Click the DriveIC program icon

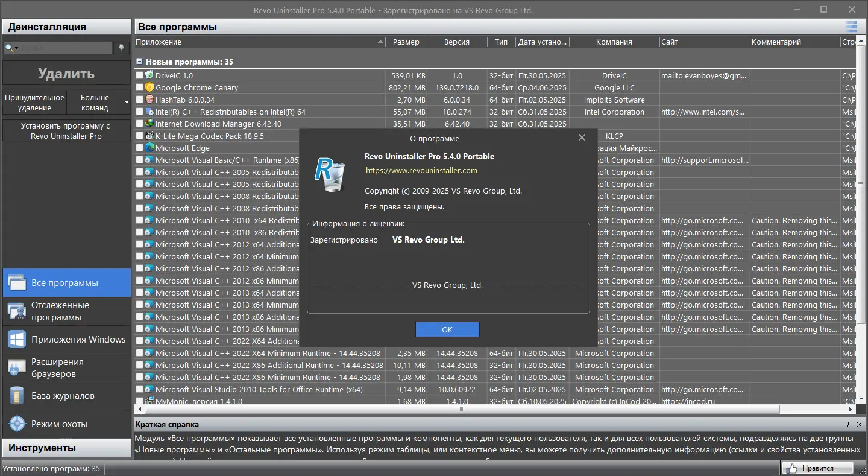pos(149,75)
